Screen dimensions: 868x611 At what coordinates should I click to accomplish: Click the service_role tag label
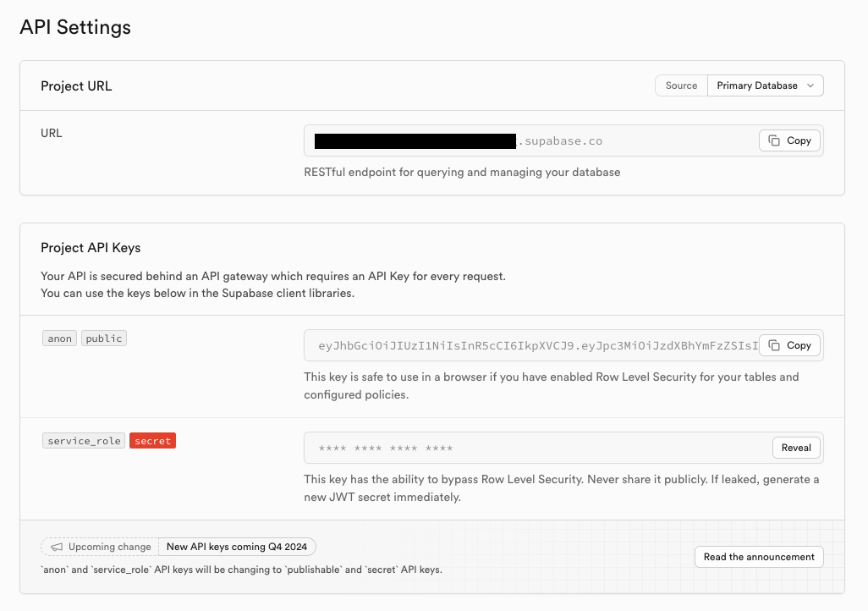pyautogui.click(x=84, y=440)
